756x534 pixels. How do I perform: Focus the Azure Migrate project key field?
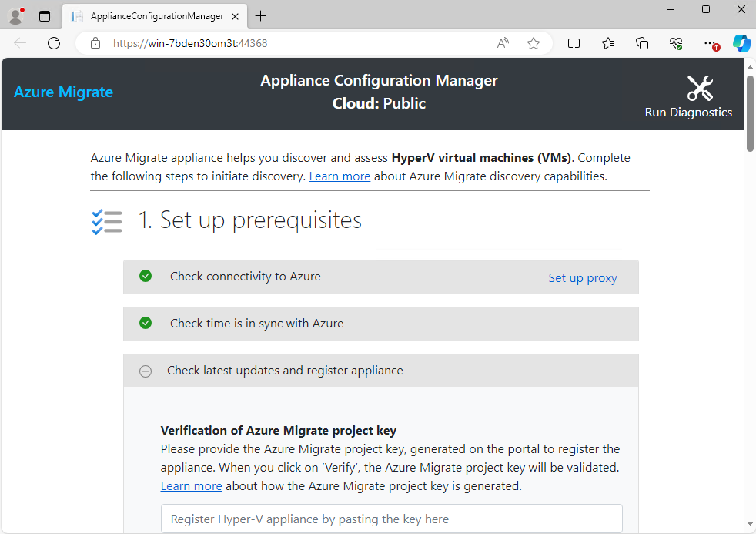click(x=392, y=519)
